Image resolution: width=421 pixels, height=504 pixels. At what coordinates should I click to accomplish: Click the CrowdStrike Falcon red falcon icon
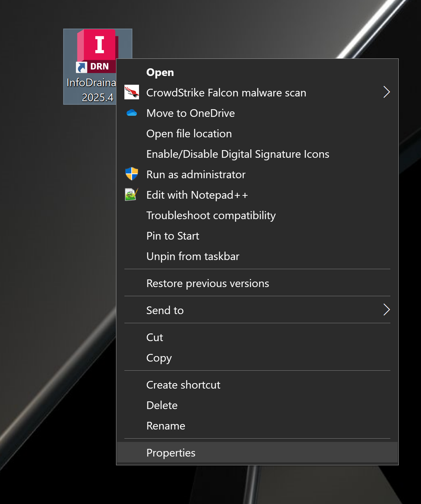[132, 92]
